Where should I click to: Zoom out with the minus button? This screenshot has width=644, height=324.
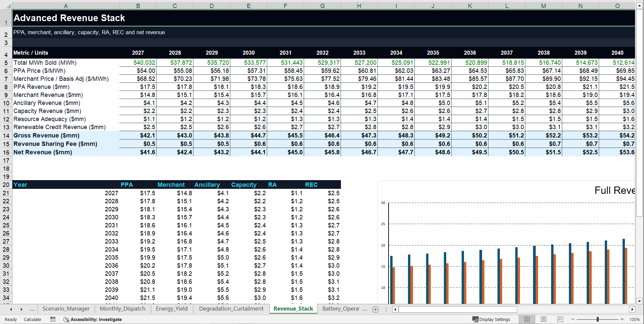tap(573, 319)
